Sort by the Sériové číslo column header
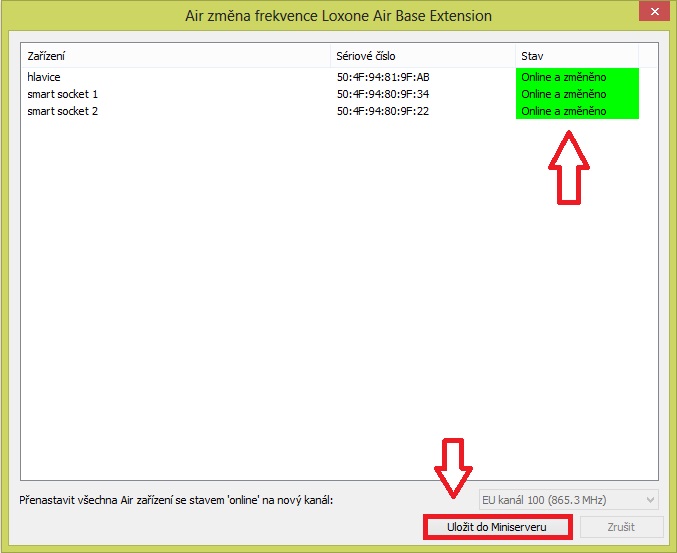Viewport: 677px width, 553px height. click(422, 56)
